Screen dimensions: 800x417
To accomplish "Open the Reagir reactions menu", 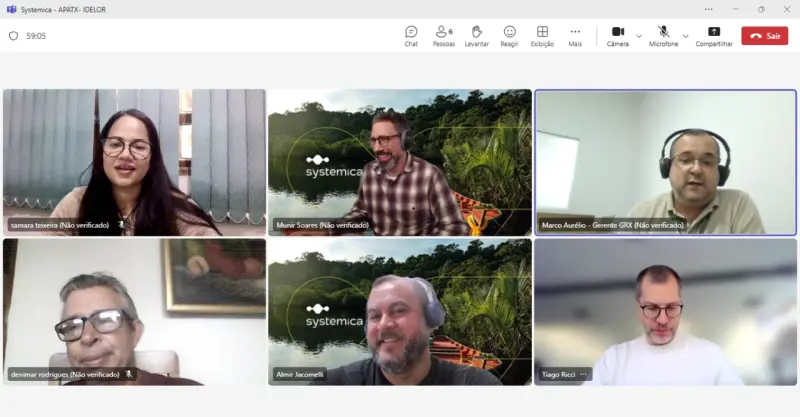I will 509,36.
